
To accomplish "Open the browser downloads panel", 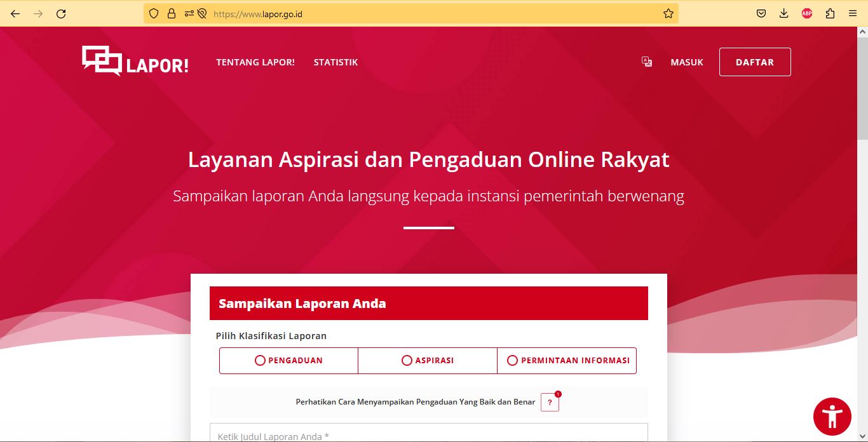I will click(x=784, y=13).
